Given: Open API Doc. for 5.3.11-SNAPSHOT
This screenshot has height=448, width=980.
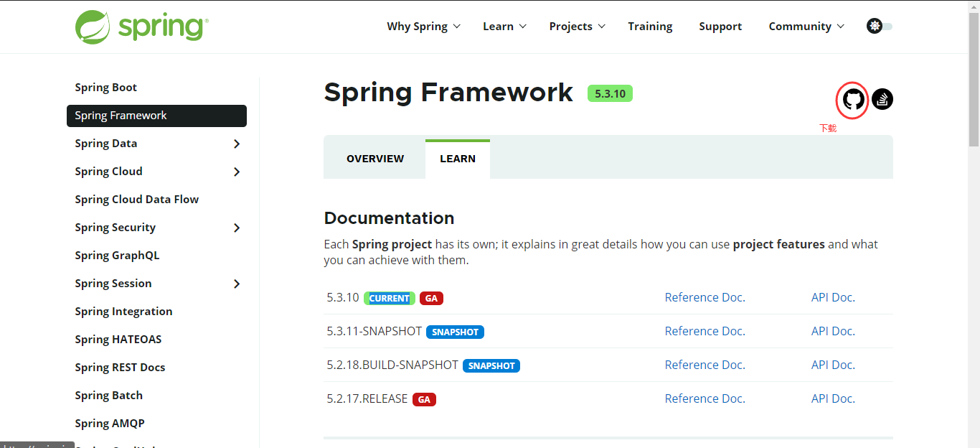Looking at the screenshot, I should pyautogui.click(x=833, y=331).
